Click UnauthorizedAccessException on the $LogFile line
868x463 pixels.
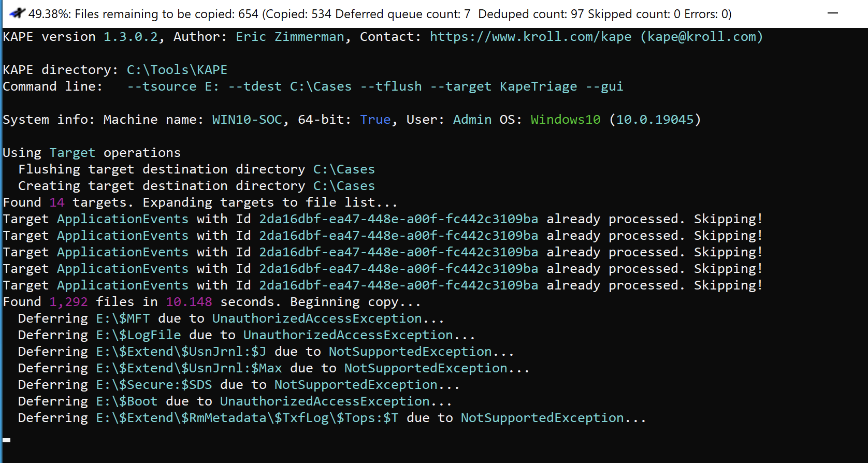click(348, 335)
